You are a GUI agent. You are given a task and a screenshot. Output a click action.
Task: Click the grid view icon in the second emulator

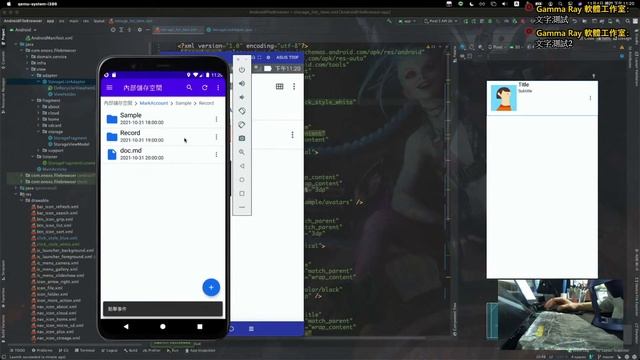tap(280, 86)
